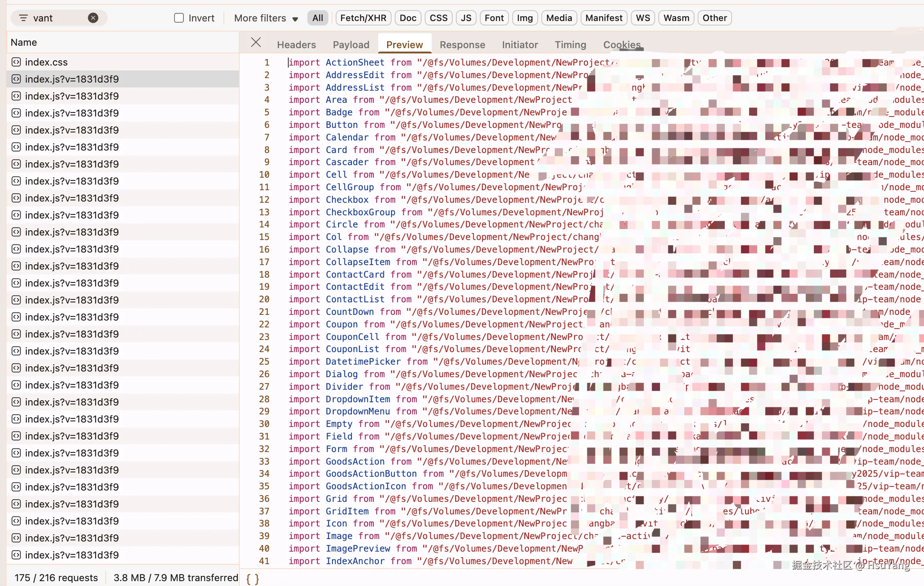This screenshot has width=924, height=586.
Task: Open the Initiator tab
Action: point(519,45)
